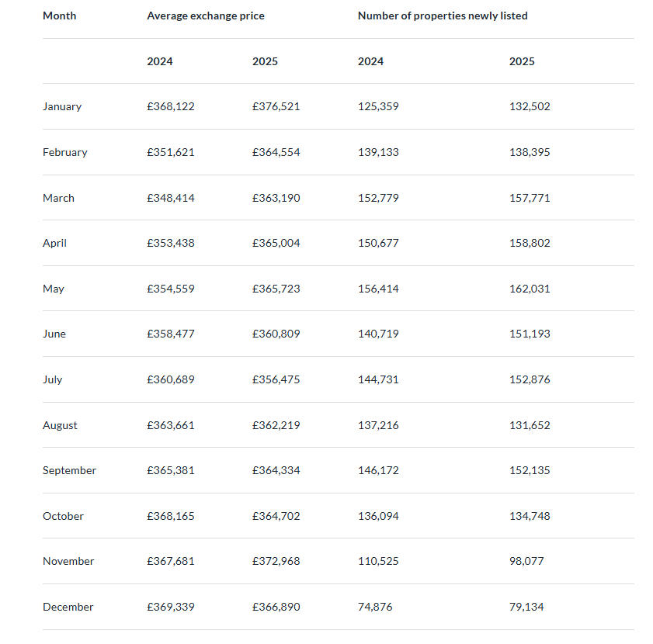The height and width of the screenshot is (644, 653).
Task: Click the £376,521 price cell
Action: click(276, 106)
